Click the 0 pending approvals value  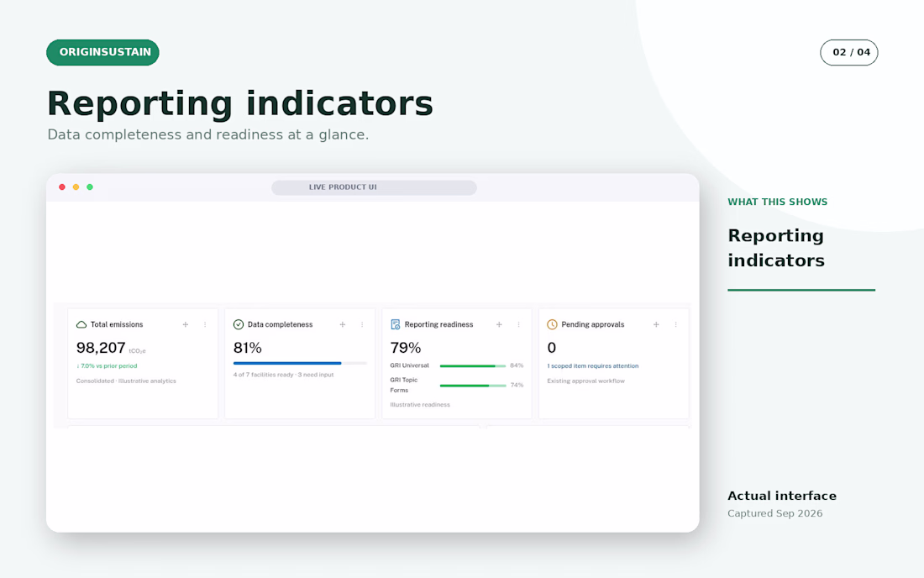(552, 348)
